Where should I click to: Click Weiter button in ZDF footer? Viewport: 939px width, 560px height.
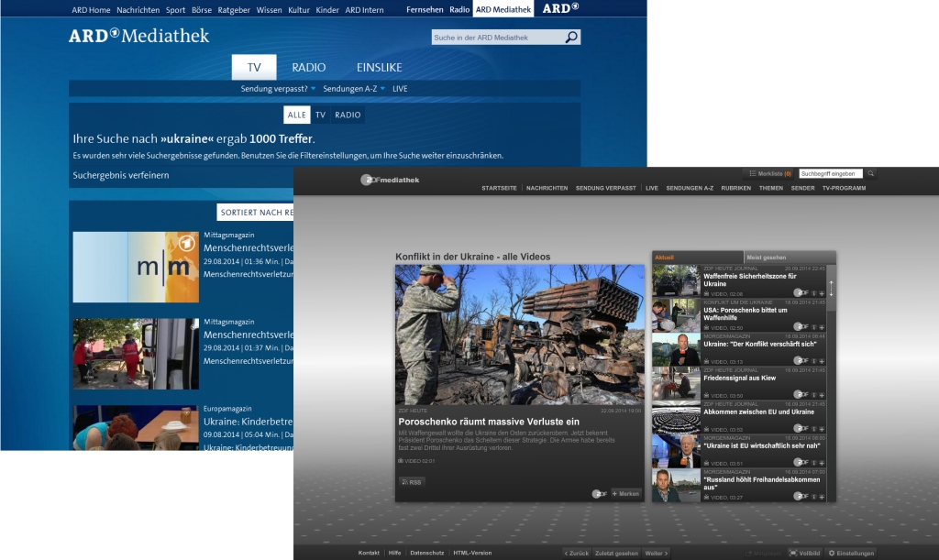(656, 553)
